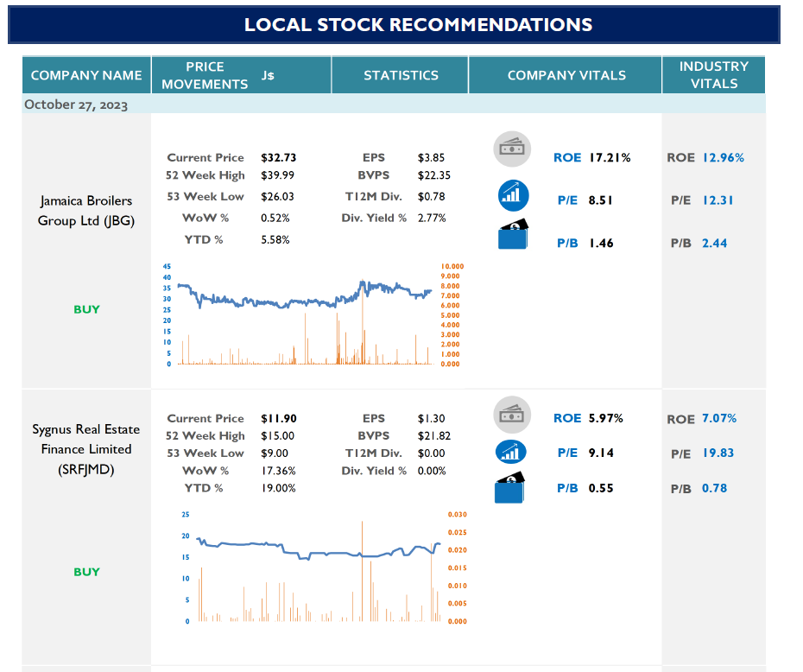
Task: Select the COMPANY VITALS column header
Action: [566, 75]
